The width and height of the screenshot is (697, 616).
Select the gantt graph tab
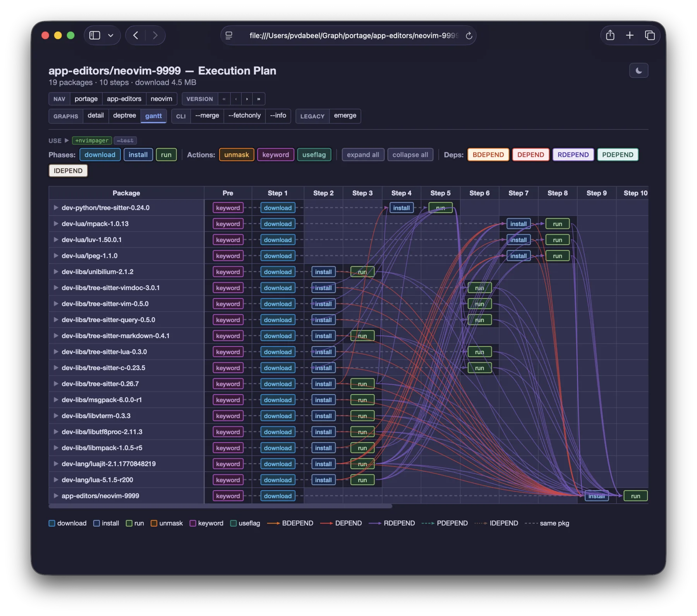click(153, 116)
